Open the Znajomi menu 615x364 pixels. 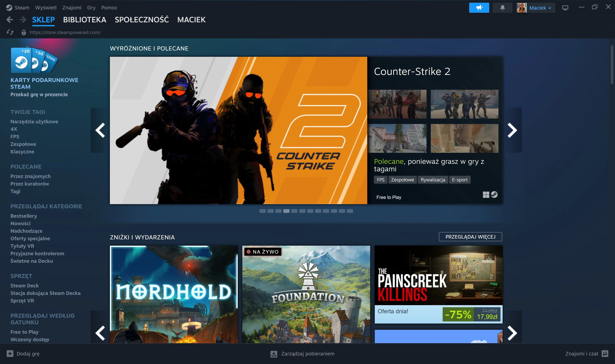[x=72, y=8]
